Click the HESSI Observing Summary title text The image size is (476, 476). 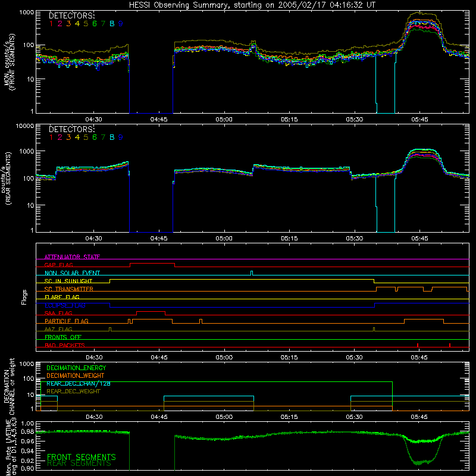tap(252, 5)
